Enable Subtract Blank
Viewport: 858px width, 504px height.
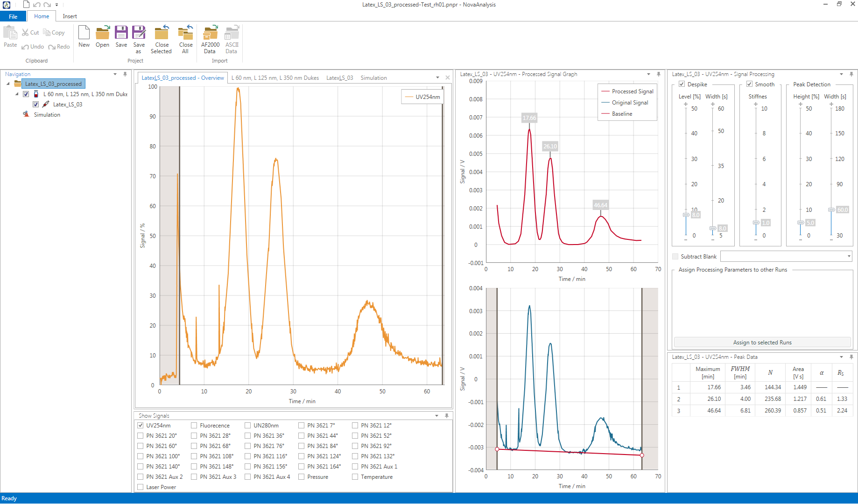(x=675, y=256)
